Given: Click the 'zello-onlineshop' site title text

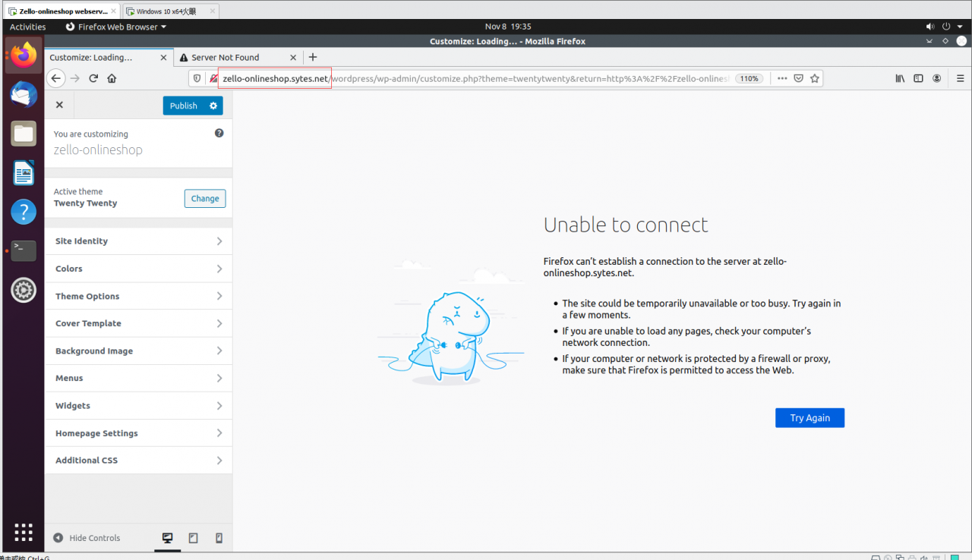Looking at the screenshot, I should (98, 149).
